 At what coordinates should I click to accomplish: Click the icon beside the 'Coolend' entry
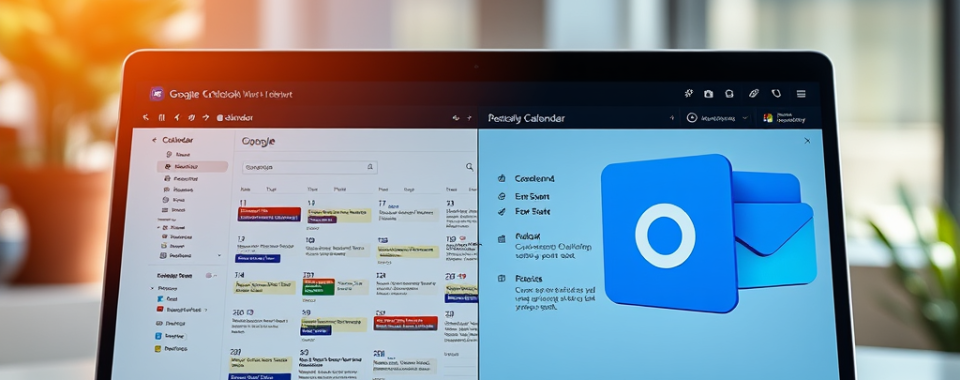click(502, 179)
